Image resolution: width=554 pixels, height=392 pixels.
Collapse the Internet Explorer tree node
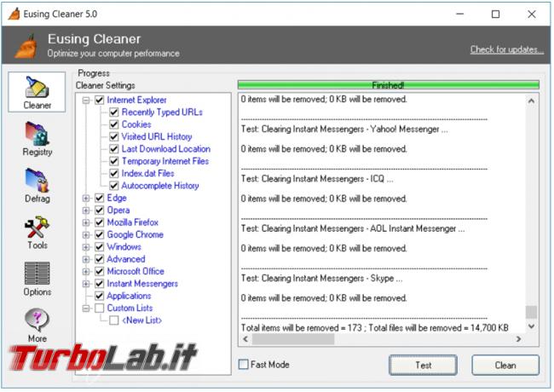coord(86,101)
